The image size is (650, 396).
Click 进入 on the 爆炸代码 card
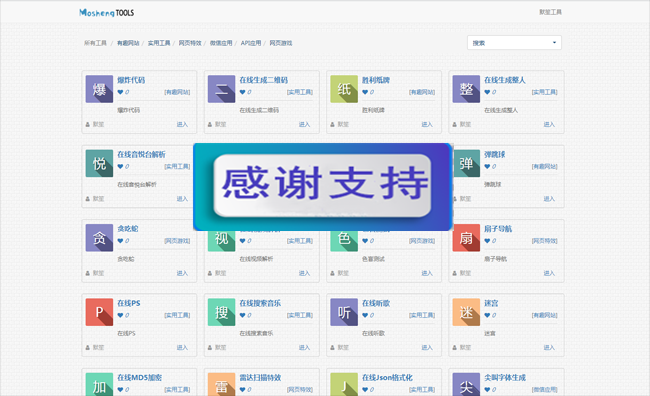[182, 124]
